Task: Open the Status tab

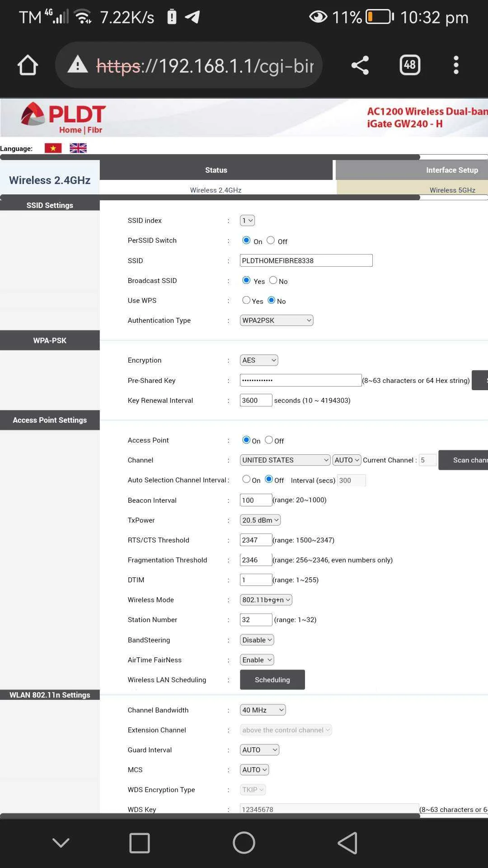Action: (216, 170)
